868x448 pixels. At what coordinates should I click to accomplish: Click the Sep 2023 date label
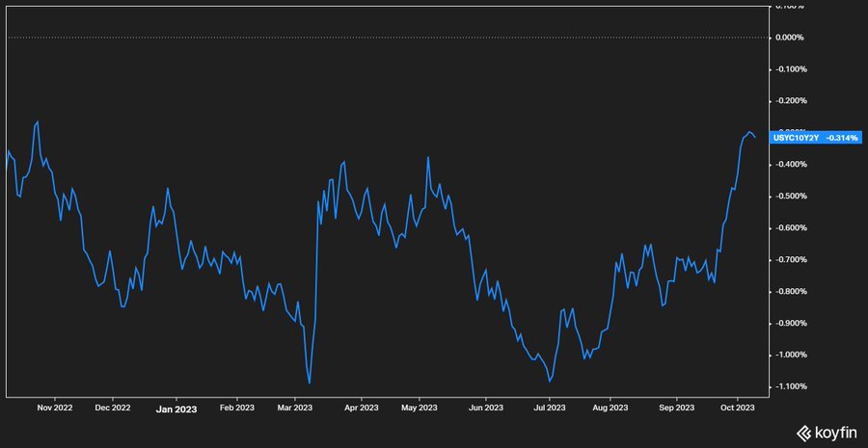coord(676,408)
